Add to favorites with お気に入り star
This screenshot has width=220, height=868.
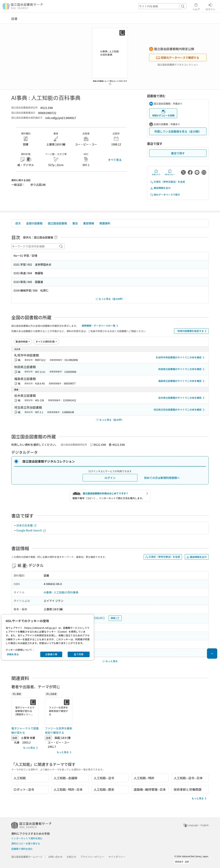pos(156,172)
